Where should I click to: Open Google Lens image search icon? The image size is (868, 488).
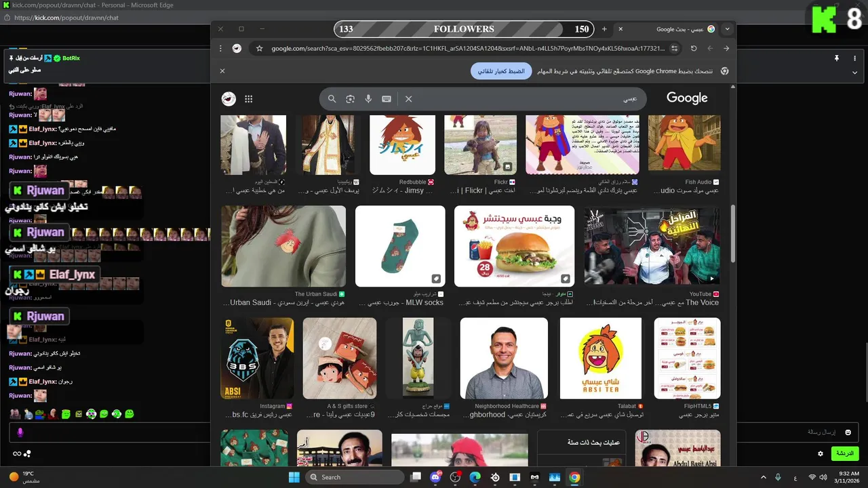[x=350, y=99]
